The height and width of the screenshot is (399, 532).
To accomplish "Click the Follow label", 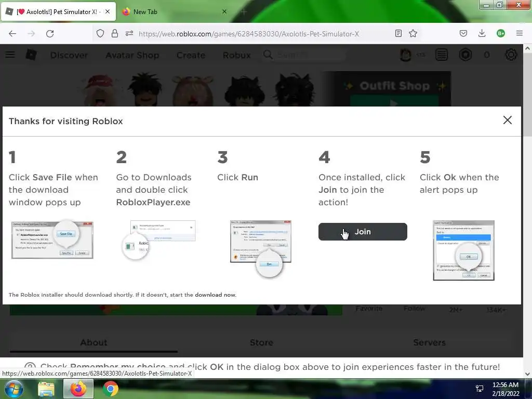I will (414, 309).
